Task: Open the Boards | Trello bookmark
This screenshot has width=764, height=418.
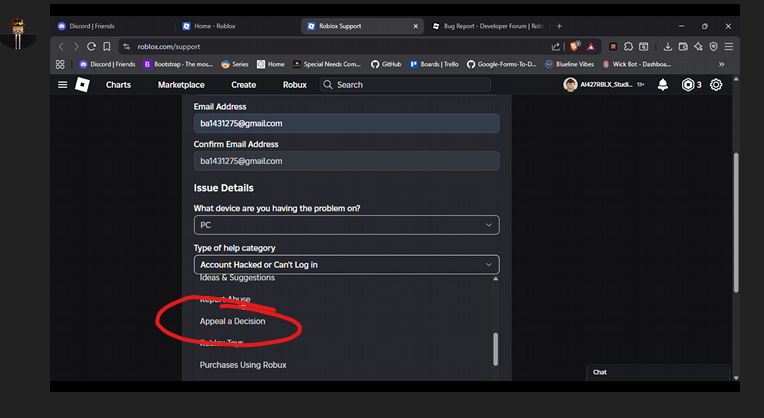Action: pyautogui.click(x=434, y=64)
